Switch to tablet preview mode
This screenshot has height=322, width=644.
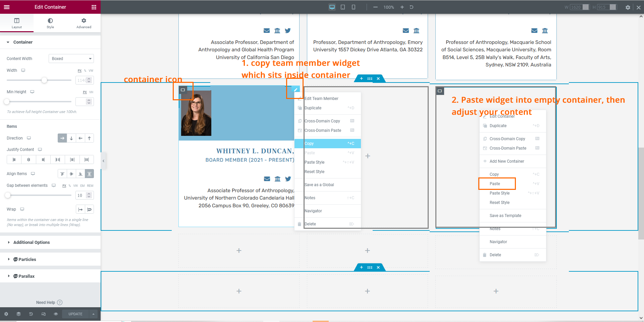pyautogui.click(x=343, y=7)
